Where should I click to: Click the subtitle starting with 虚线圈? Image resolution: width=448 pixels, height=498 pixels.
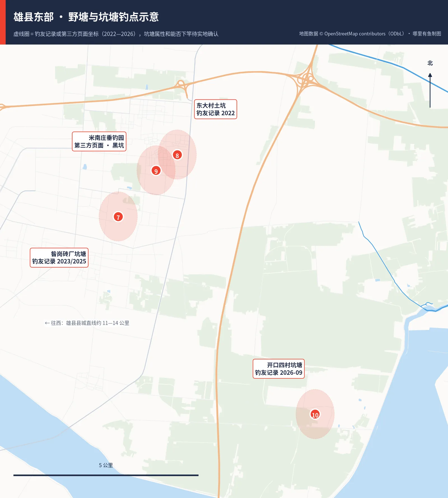click(x=116, y=34)
